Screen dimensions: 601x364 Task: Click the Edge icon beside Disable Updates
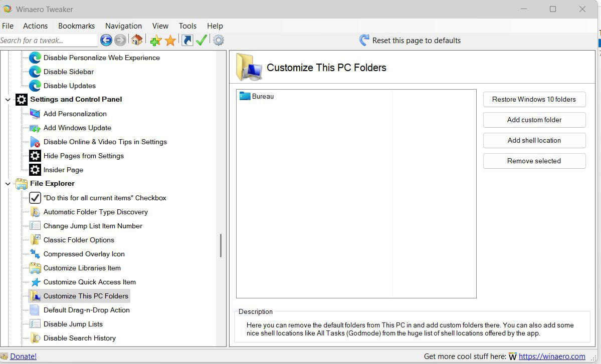pos(35,86)
